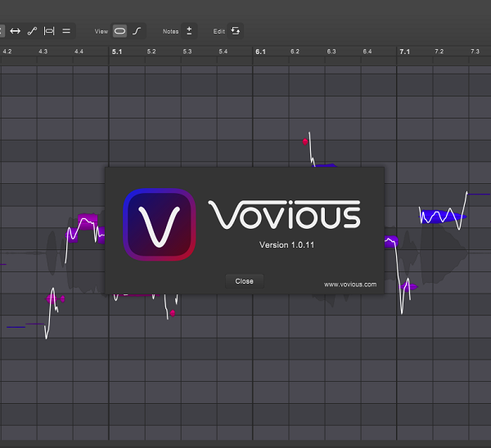Screen dimensions: 491x448
Task: Select the small purple note below 7.1
Action: (408, 286)
